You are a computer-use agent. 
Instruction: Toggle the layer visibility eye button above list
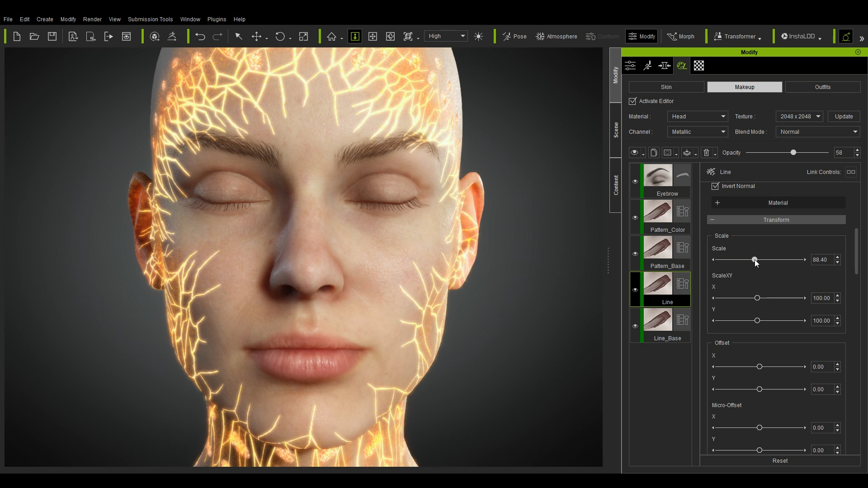pyautogui.click(x=635, y=153)
